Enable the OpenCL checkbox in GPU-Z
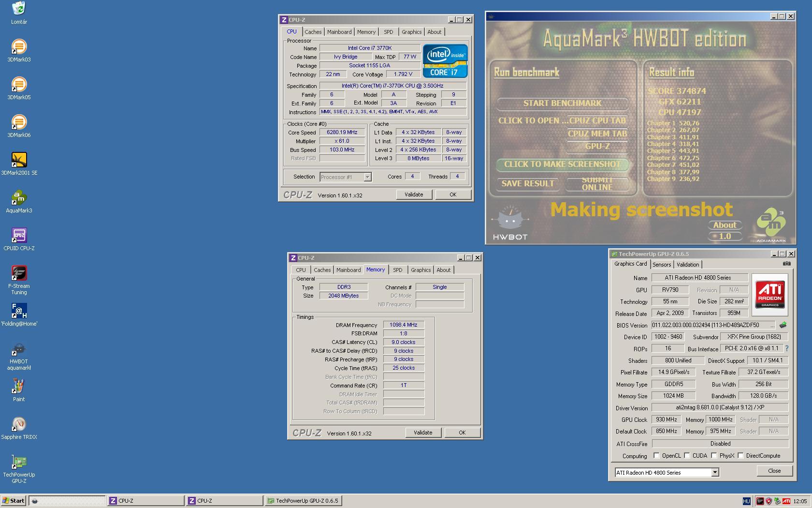812x508 pixels. 656,456
